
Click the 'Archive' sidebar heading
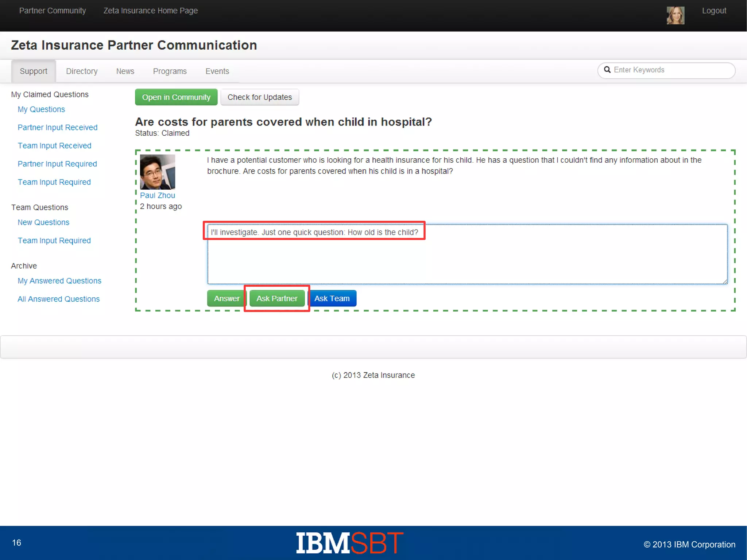[24, 266]
